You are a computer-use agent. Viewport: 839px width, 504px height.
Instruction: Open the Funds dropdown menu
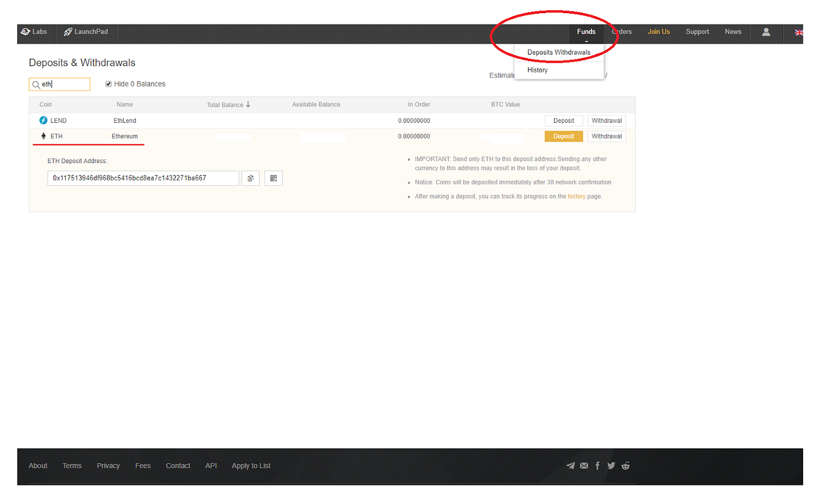586,33
